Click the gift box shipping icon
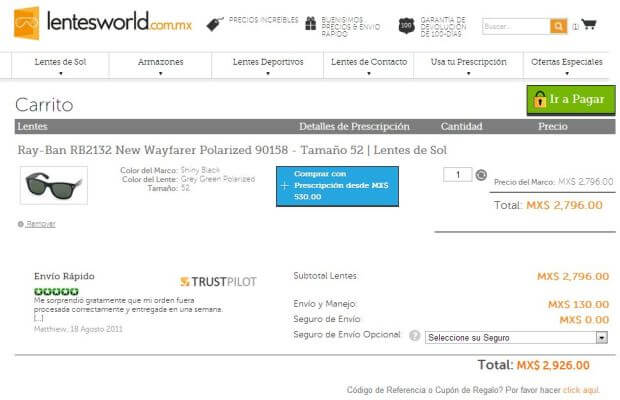Image resolution: width=620 pixels, height=400 pixels. 311,23
